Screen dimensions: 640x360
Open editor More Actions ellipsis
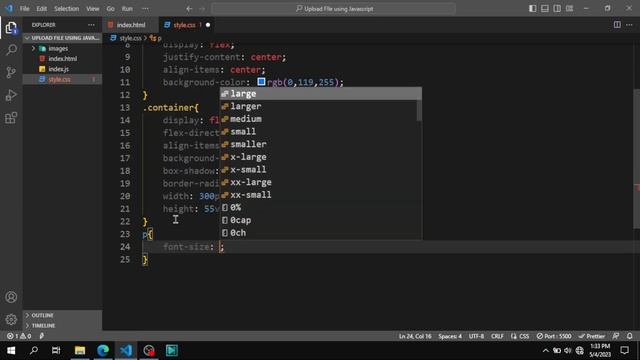[x=629, y=25]
